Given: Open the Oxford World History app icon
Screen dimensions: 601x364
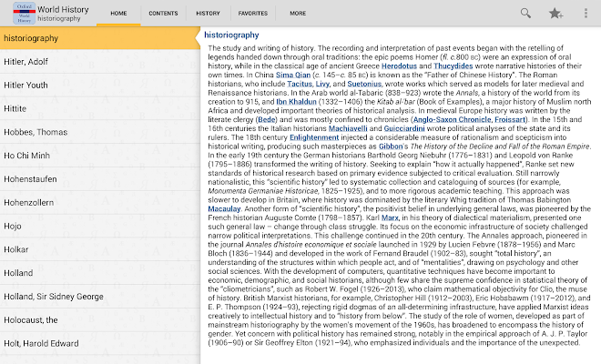Looking at the screenshot, I should pos(24,13).
